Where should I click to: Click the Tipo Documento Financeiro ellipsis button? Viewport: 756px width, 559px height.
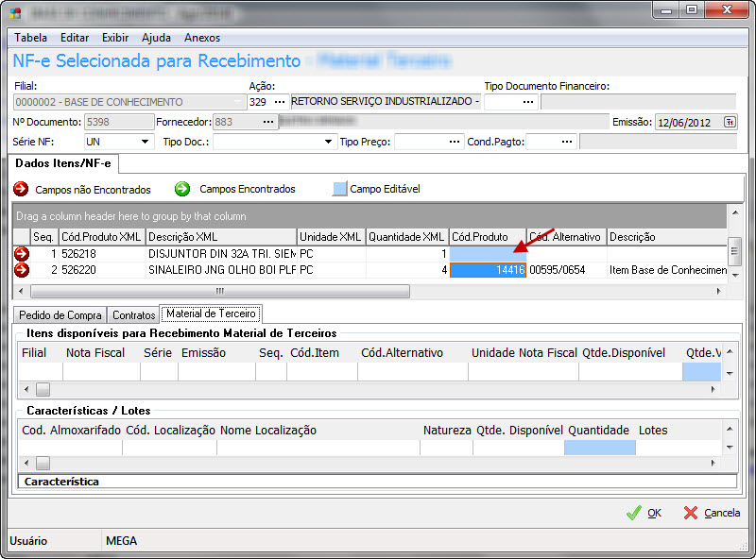pos(528,102)
